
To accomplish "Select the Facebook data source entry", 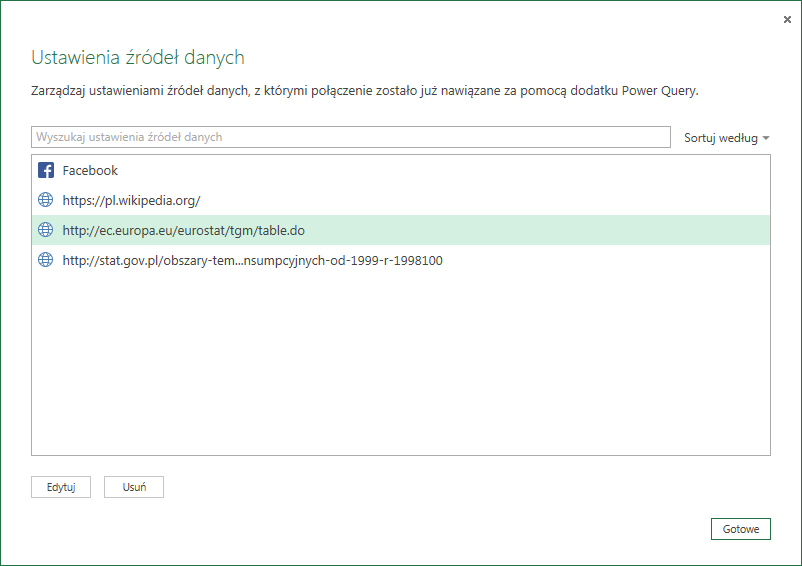I will click(x=90, y=170).
